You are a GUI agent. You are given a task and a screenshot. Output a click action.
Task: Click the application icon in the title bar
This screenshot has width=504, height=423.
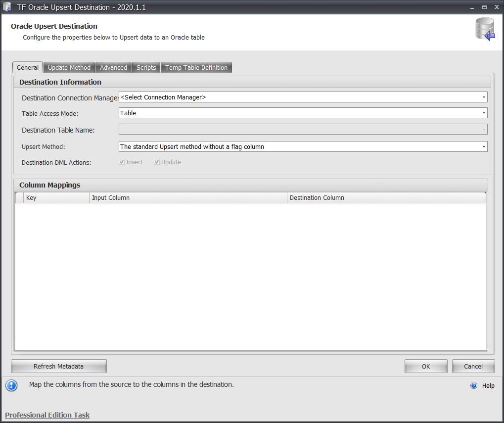(6, 7)
